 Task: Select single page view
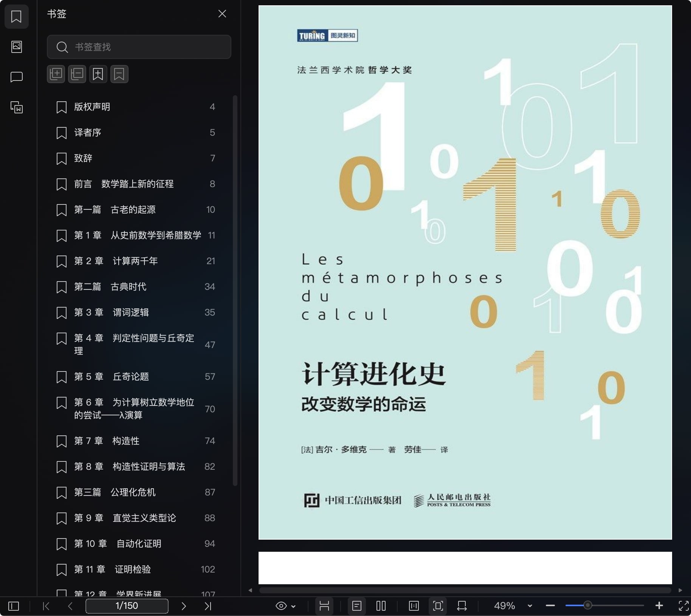pyautogui.click(x=357, y=606)
